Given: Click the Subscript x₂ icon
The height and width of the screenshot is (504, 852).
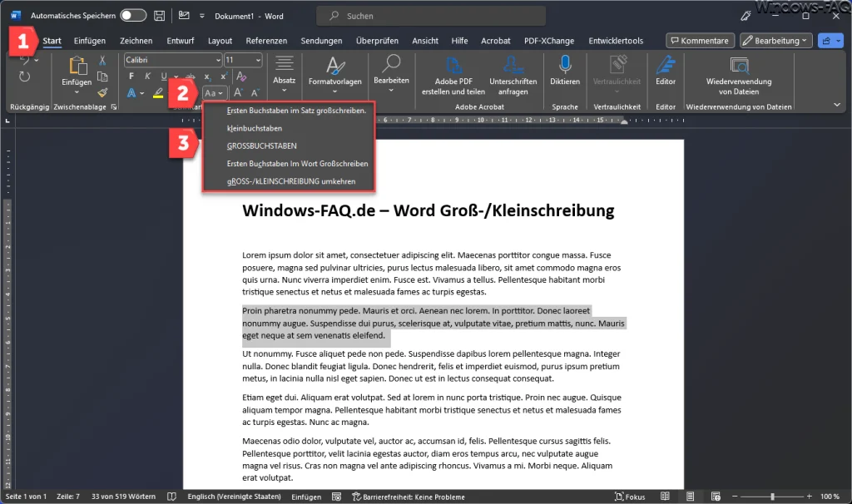Looking at the screenshot, I should click(x=207, y=77).
